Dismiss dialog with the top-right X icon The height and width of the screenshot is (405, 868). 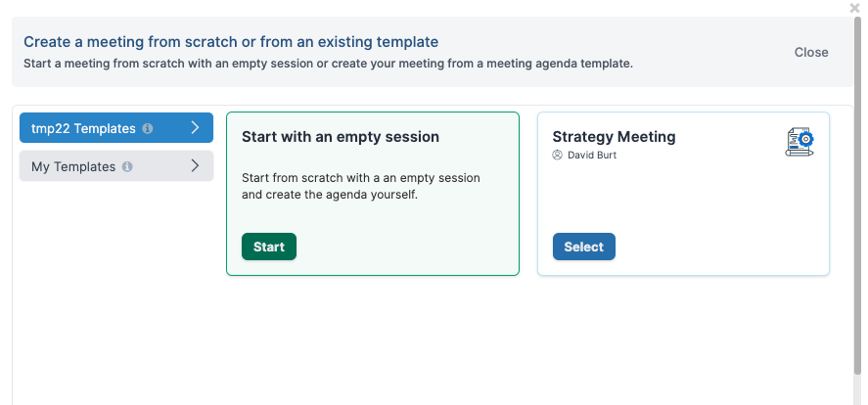[x=854, y=8]
